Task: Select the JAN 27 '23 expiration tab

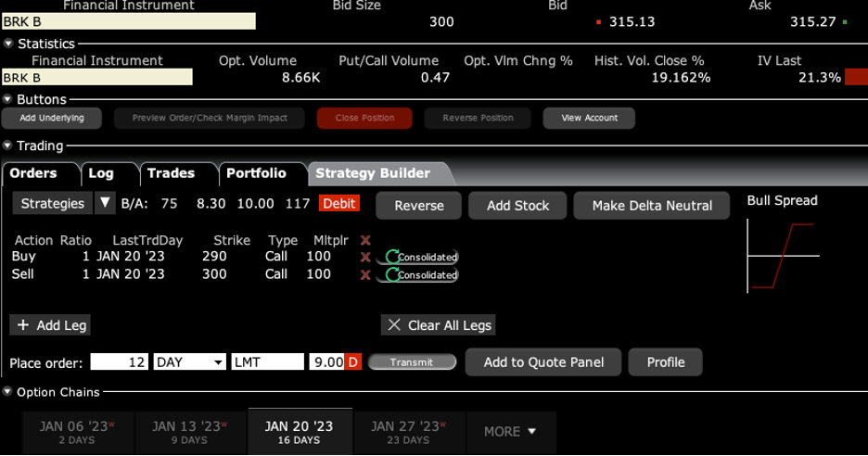Action: pyautogui.click(x=409, y=432)
